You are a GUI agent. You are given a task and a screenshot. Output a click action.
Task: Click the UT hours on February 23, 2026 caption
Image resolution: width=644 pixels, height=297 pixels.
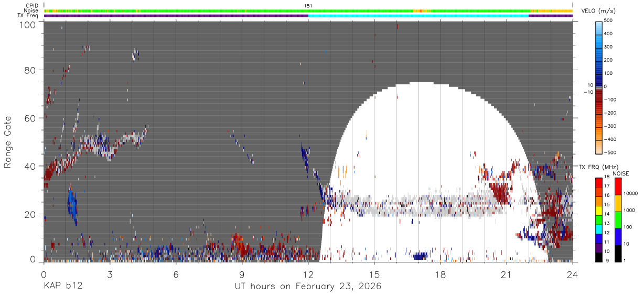coord(308,287)
